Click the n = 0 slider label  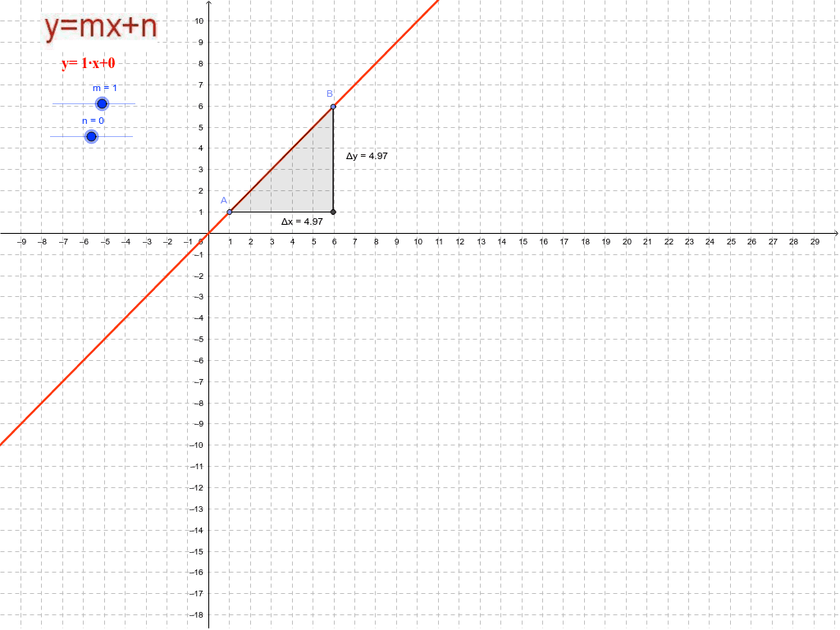[x=94, y=121]
